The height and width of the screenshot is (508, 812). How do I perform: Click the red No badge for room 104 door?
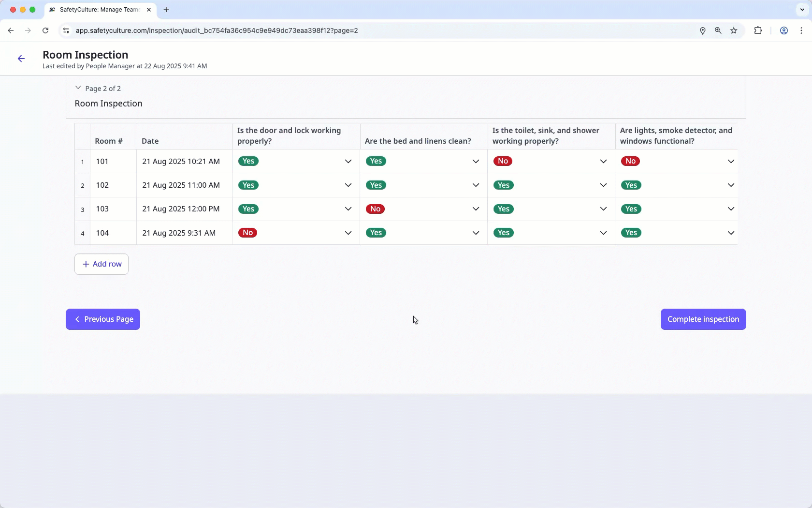click(x=247, y=233)
